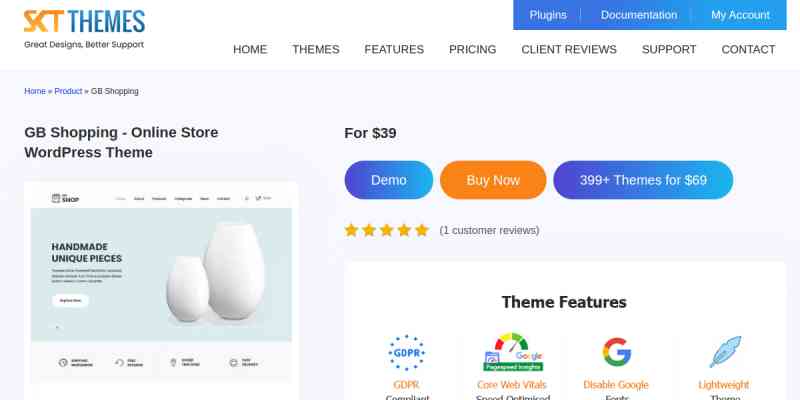Open the PRICING page

tap(472, 49)
